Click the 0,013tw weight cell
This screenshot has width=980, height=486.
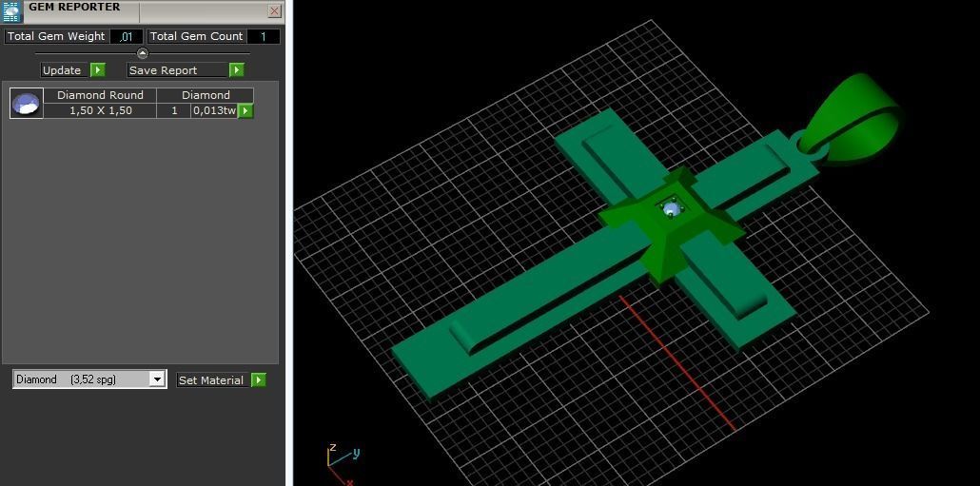[x=214, y=110]
